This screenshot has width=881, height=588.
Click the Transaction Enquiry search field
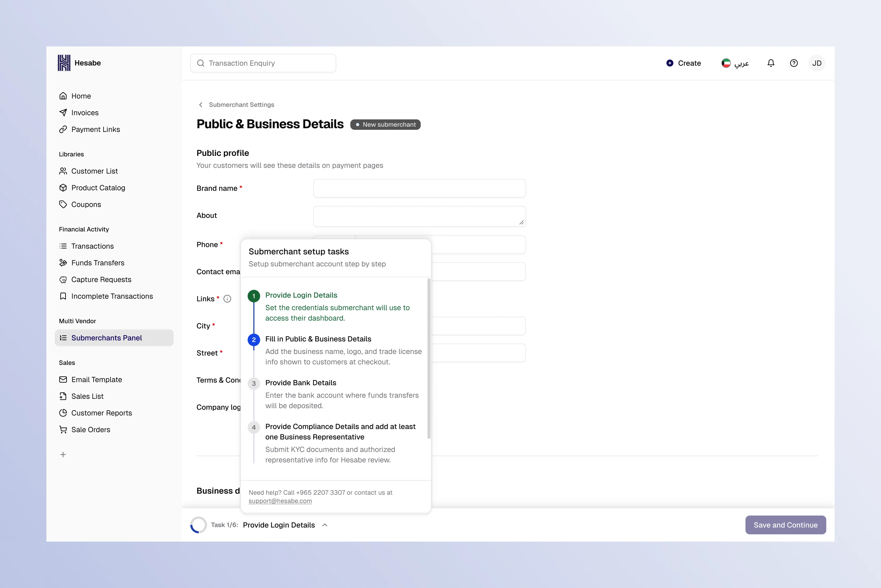coord(263,63)
